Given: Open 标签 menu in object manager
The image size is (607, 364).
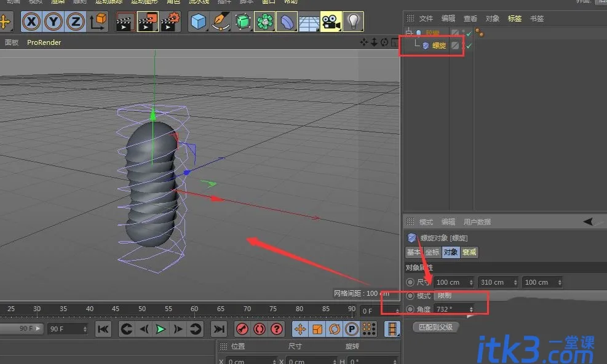Looking at the screenshot, I should click(515, 18).
